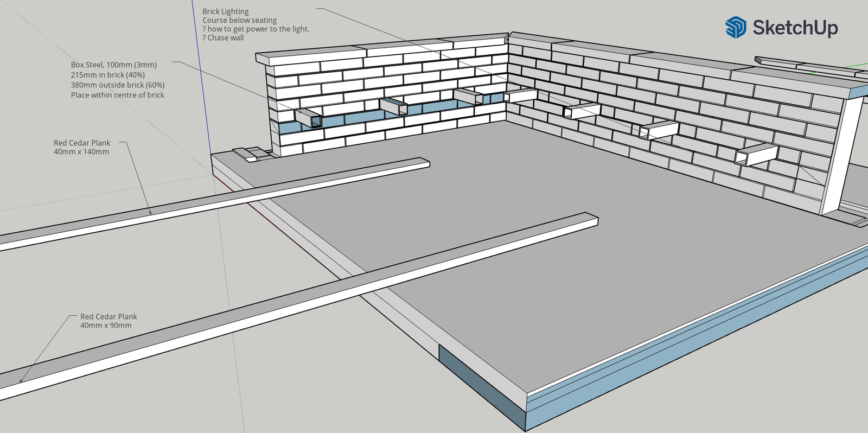The height and width of the screenshot is (433, 868).
Task: Select the "Brick Lighting" annotation text
Action: click(226, 11)
